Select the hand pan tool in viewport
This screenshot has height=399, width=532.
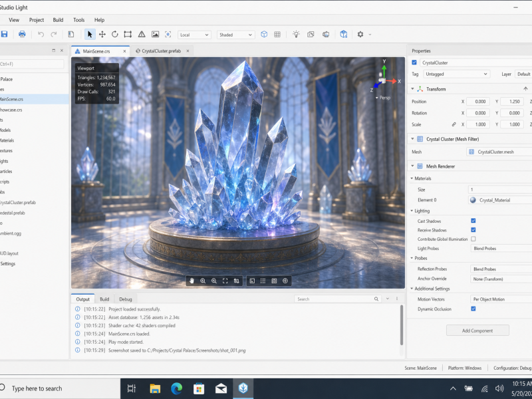(192, 281)
